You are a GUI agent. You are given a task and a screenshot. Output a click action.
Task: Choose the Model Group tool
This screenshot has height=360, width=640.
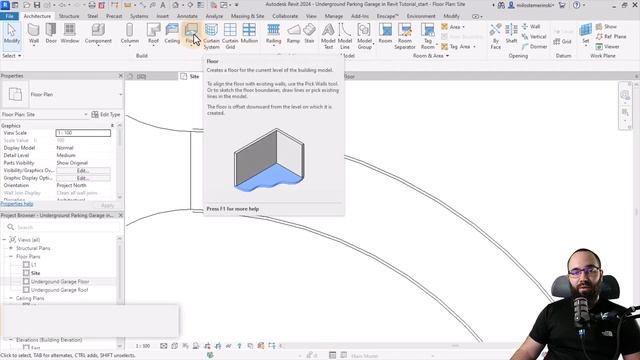pos(364,36)
